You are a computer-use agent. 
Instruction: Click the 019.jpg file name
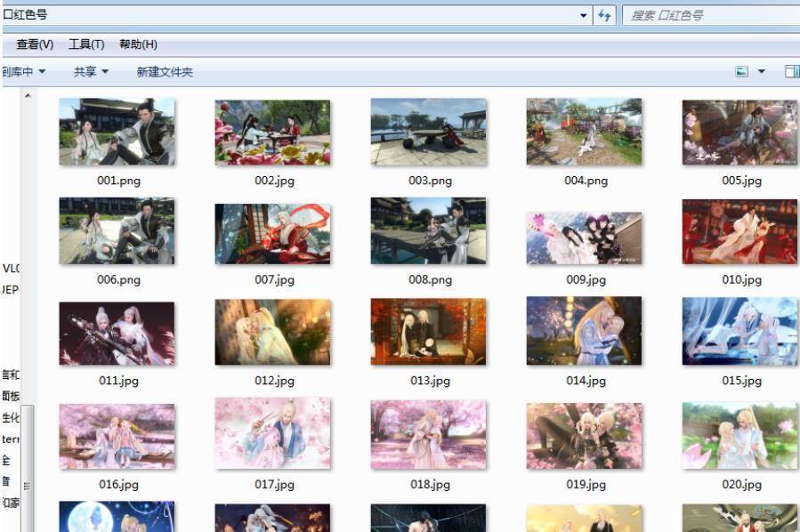(x=586, y=484)
